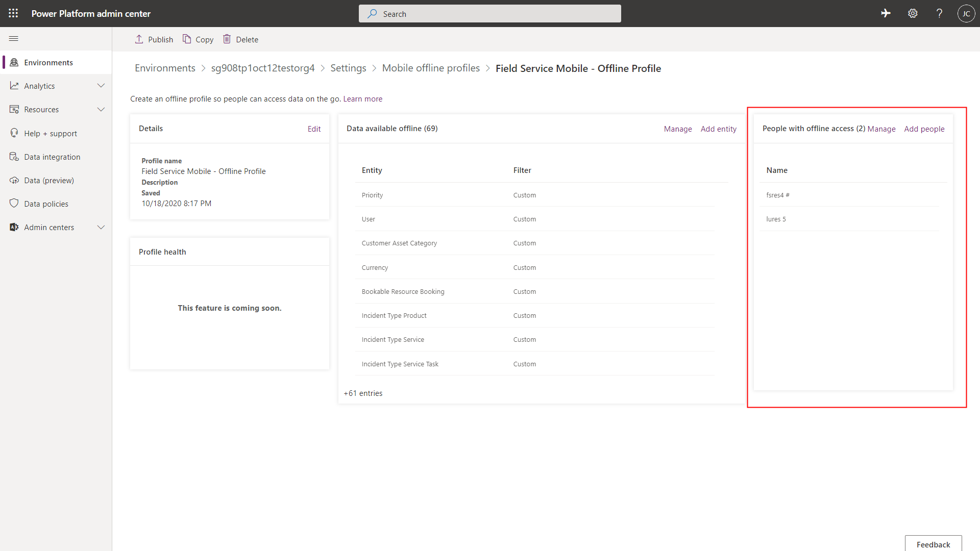Viewport: 980px width, 551px height.
Task: Click Custom filter for Priority
Action: click(x=524, y=195)
